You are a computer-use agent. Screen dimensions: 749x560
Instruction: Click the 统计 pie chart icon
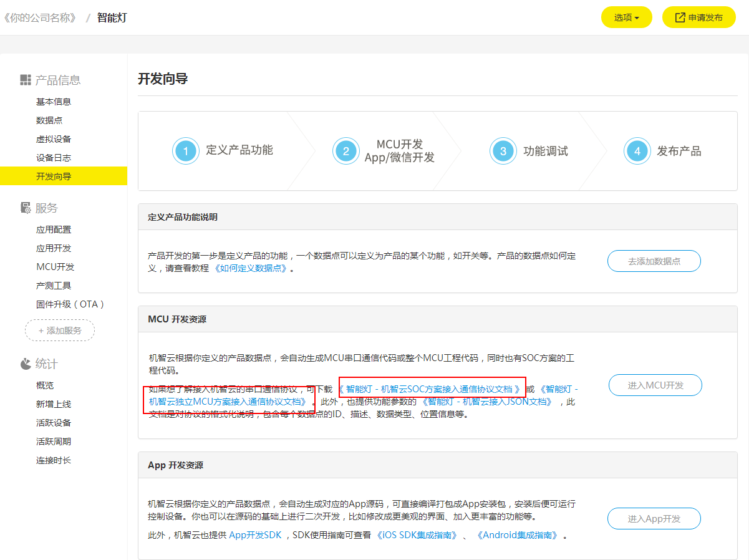(x=26, y=364)
